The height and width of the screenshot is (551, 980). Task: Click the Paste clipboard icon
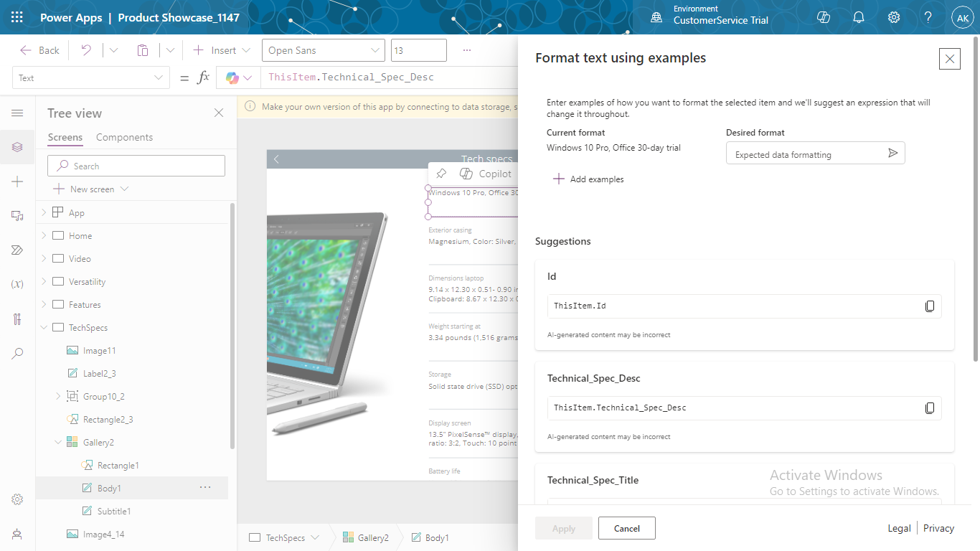(x=143, y=50)
